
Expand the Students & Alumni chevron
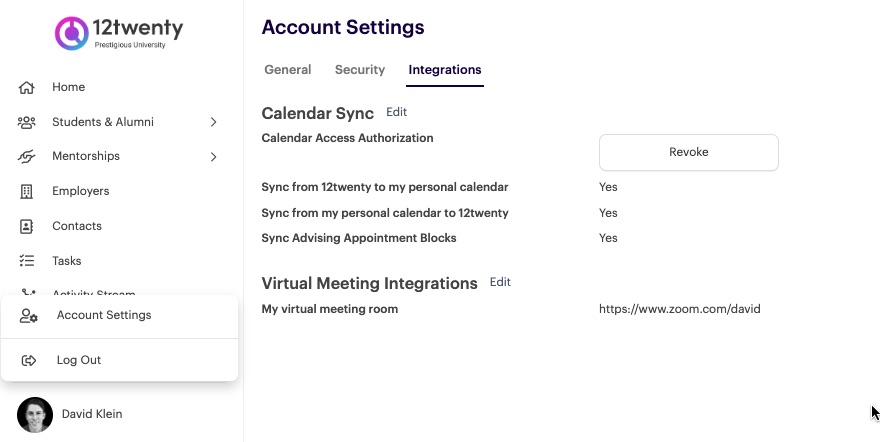coord(213,122)
